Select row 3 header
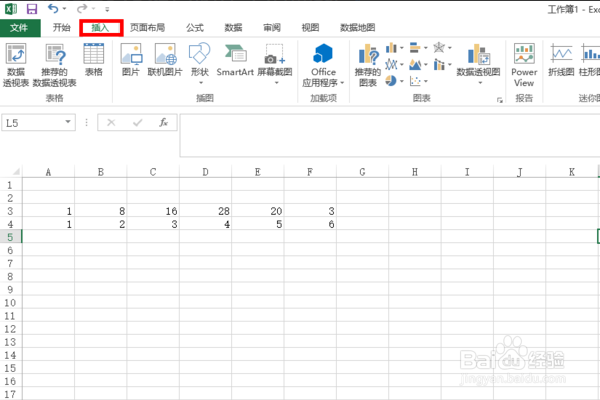600x400 pixels. pyautogui.click(x=10, y=211)
